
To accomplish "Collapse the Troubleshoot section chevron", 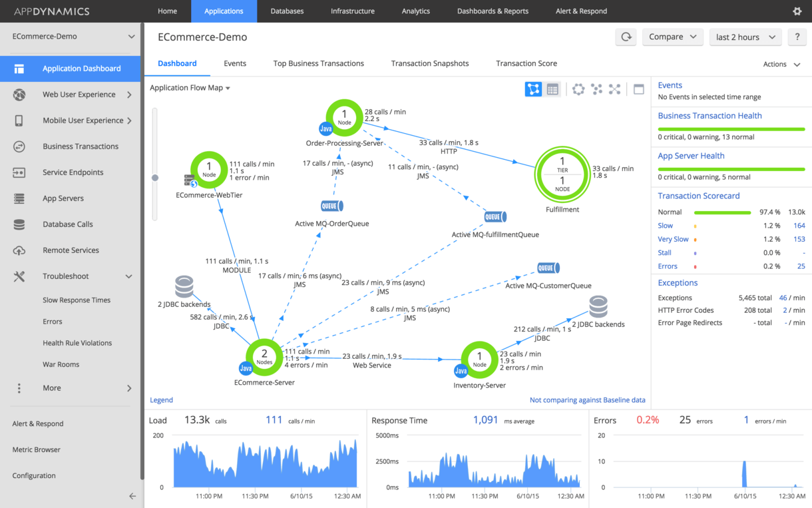I will click(x=129, y=276).
